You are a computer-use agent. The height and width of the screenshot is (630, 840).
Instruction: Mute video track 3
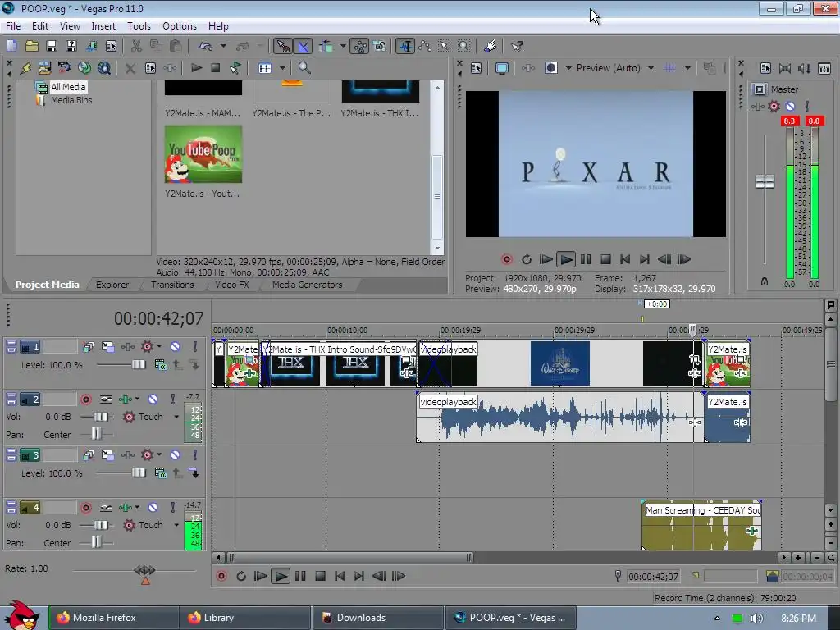click(x=176, y=454)
